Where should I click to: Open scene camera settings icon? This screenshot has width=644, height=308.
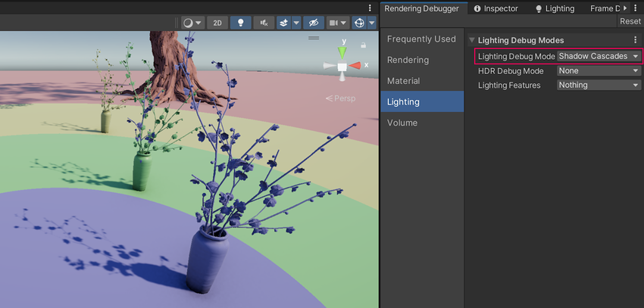pos(333,23)
